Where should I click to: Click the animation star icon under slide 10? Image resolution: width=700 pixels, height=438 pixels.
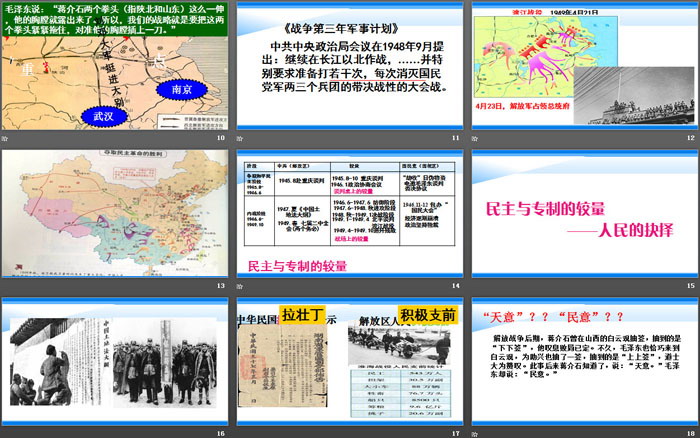click(5, 138)
